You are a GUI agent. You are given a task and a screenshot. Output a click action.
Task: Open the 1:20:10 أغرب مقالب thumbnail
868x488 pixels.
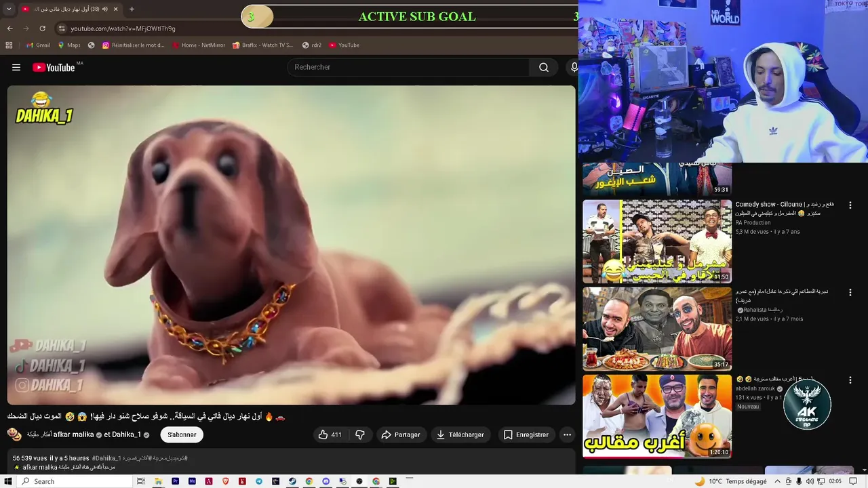[657, 416]
